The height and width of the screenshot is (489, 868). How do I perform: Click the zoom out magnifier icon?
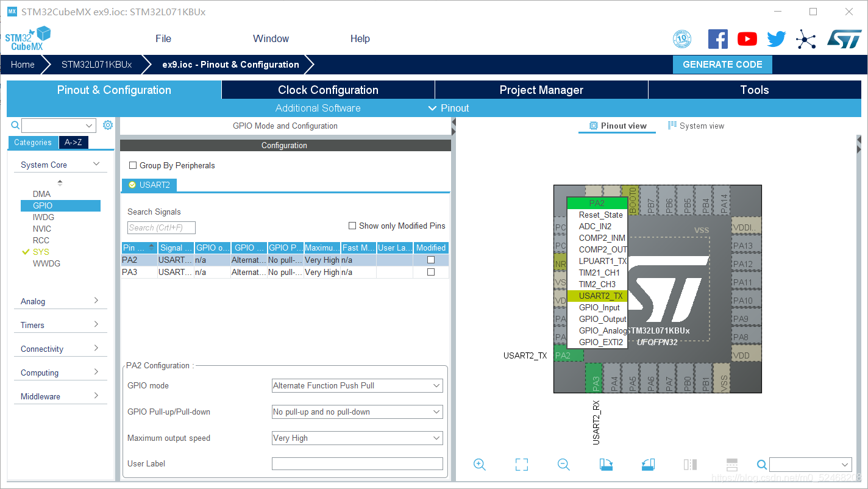point(564,465)
